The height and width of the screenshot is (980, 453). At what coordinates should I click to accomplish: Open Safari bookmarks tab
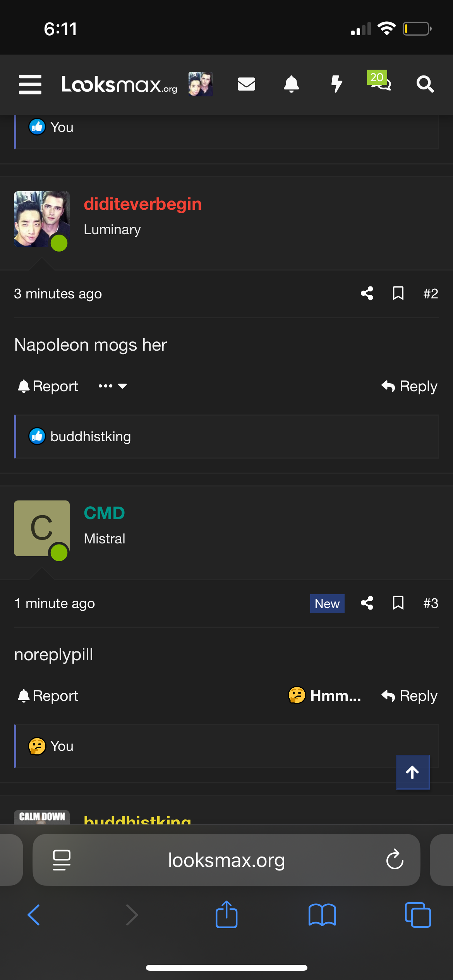322,915
